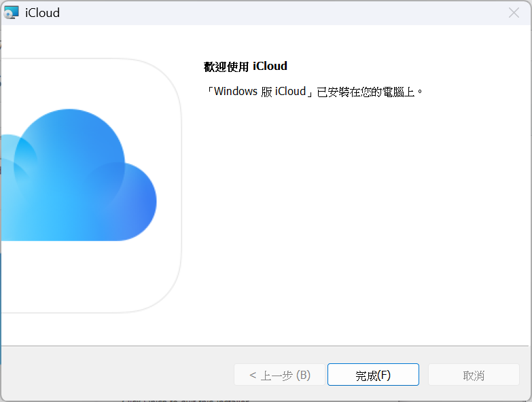
Task: Click the 取消 cancel button
Action: (x=474, y=375)
